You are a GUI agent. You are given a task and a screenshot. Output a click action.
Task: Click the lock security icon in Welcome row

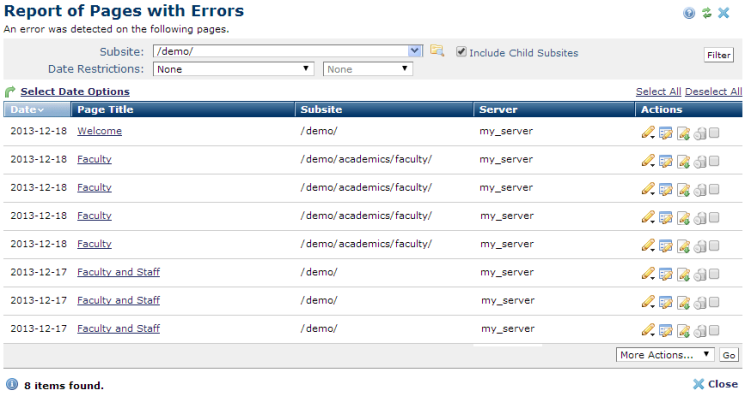699,132
